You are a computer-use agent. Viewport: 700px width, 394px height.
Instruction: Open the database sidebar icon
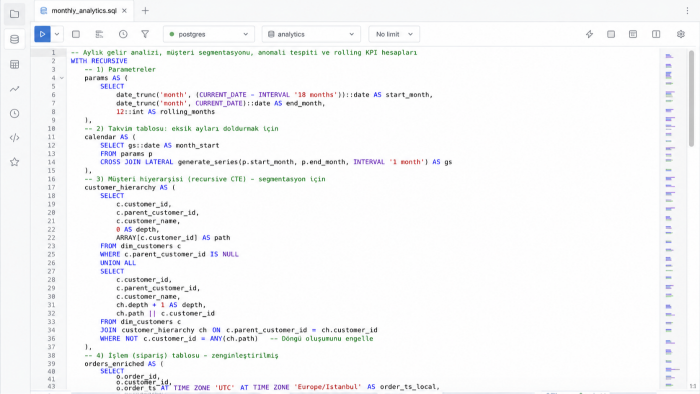coord(14,39)
